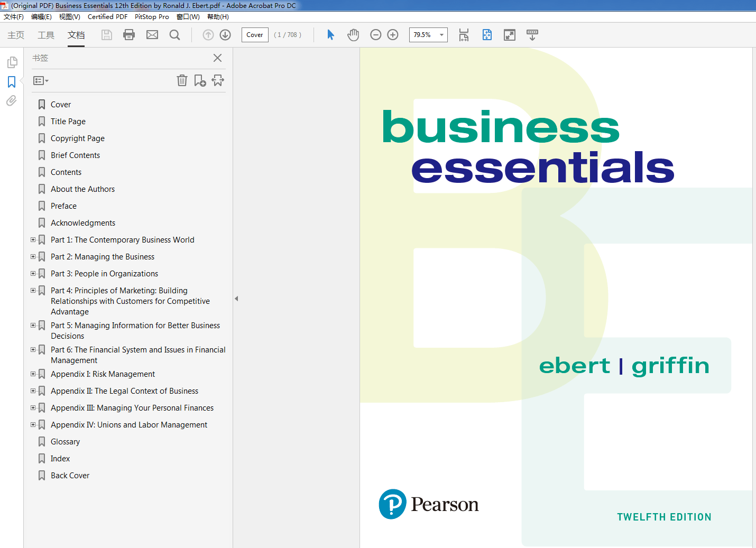Toggle the attachments paperclip panel
Viewport: 756px width, 548px height.
point(12,100)
